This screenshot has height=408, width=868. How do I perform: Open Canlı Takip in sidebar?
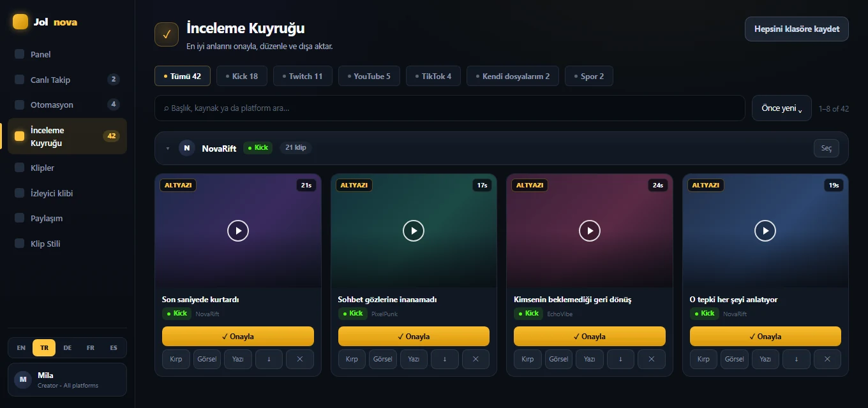click(x=67, y=80)
